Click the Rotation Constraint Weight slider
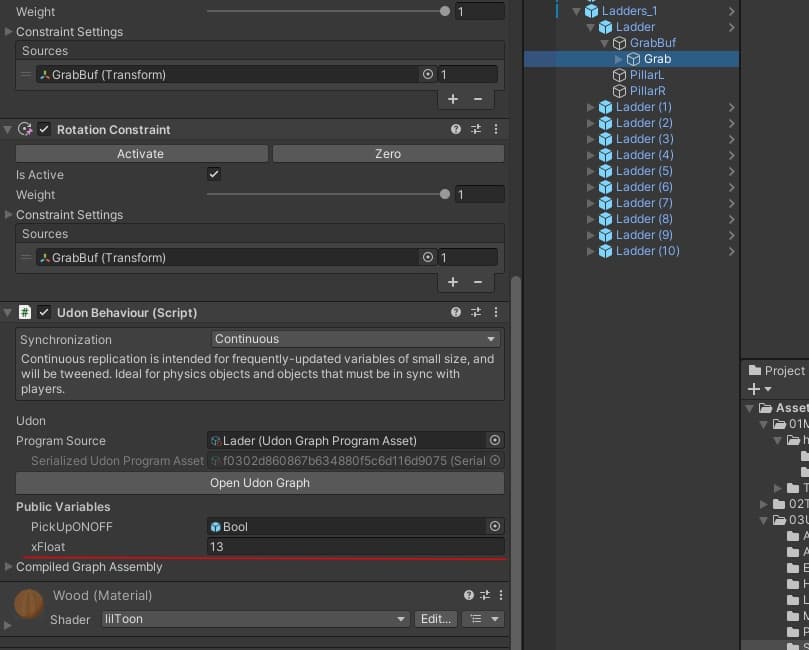809x650 pixels. (326, 195)
